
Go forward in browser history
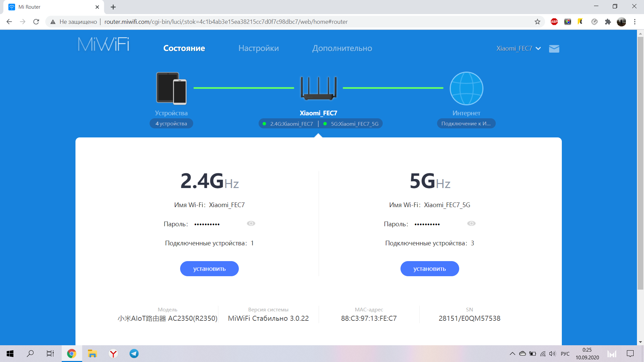[23, 22]
